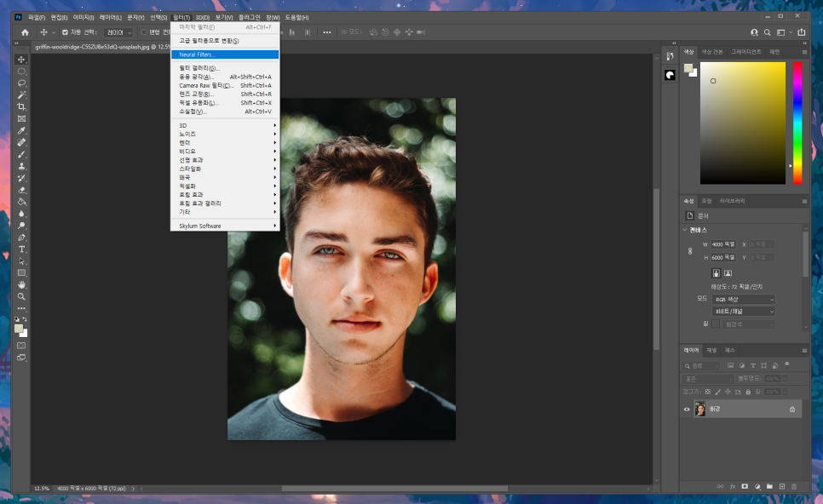Open the 레이어 auto-select dropdown
The width and height of the screenshot is (823, 504).
[118, 32]
